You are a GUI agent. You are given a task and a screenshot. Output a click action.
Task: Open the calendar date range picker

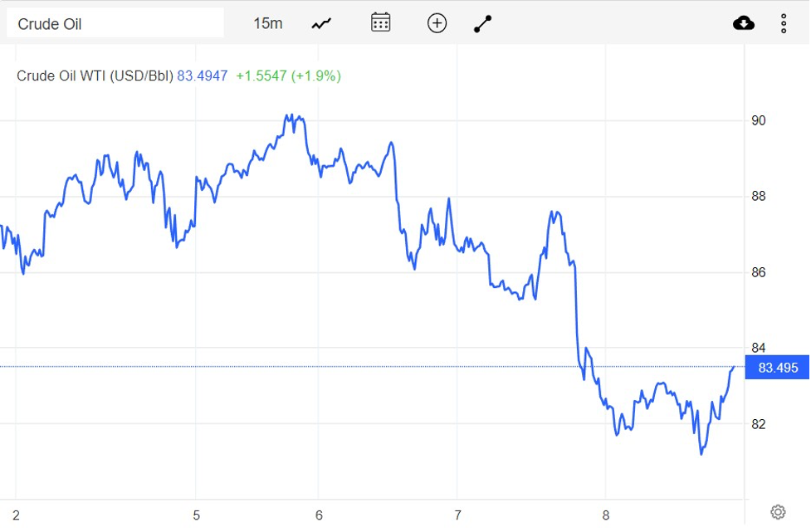pyautogui.click(x=380, y=23)
